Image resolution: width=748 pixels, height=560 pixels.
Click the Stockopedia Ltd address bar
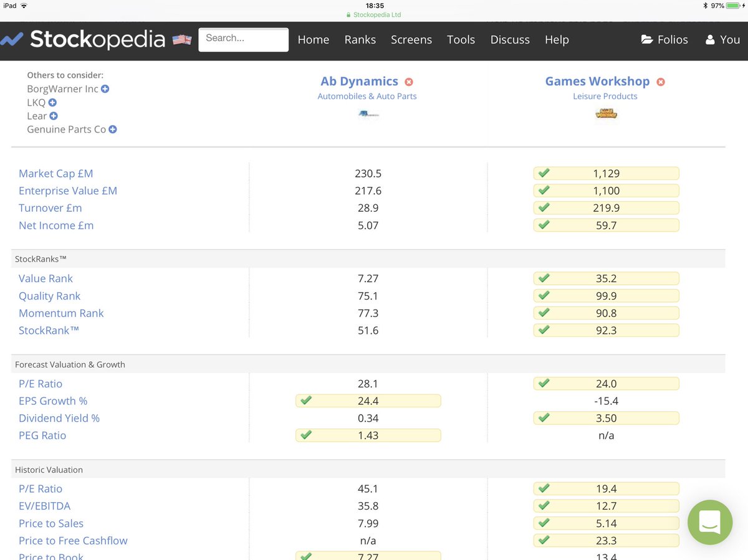tap(374, 14)
